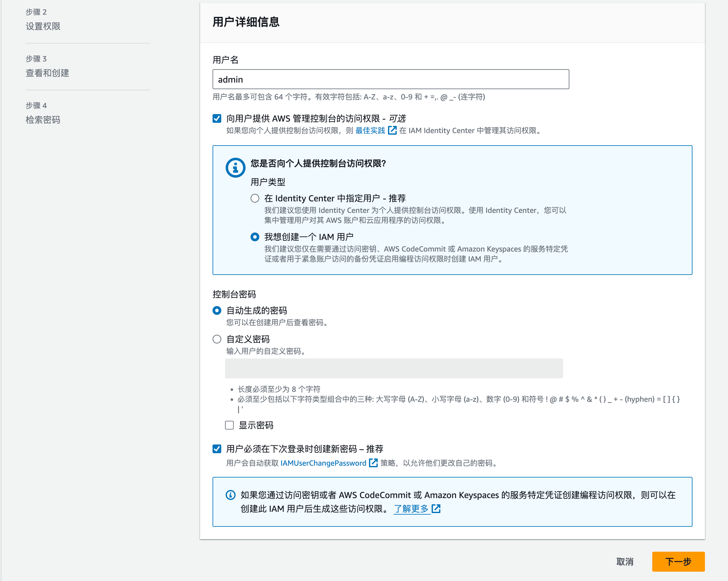Select 在 Identity Center 中指定用户 radio option
The width and height of the screenshot is (728, 581).
[255, 198]
